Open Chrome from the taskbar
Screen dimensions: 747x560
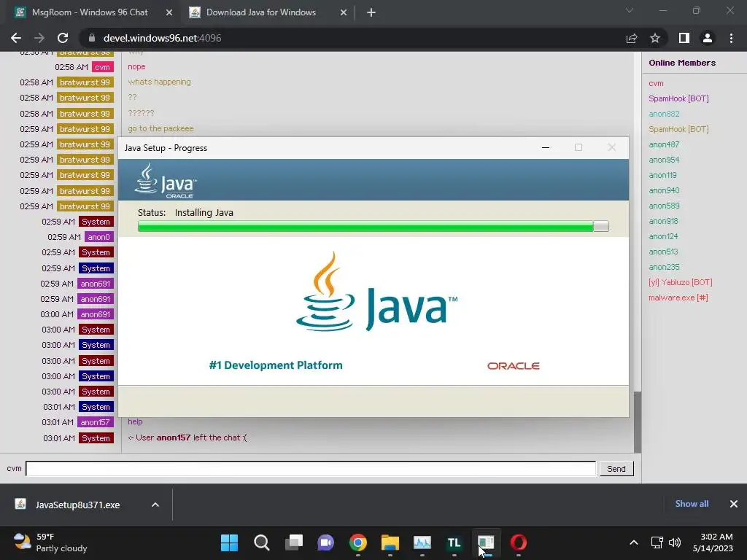click(357, 542)
